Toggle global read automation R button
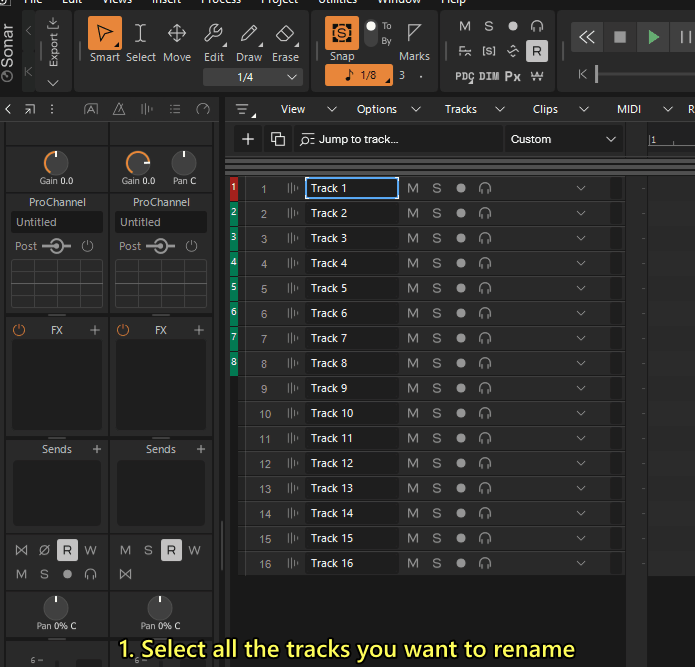The height and width of the screenshot is (667, 695). (536, 51)
